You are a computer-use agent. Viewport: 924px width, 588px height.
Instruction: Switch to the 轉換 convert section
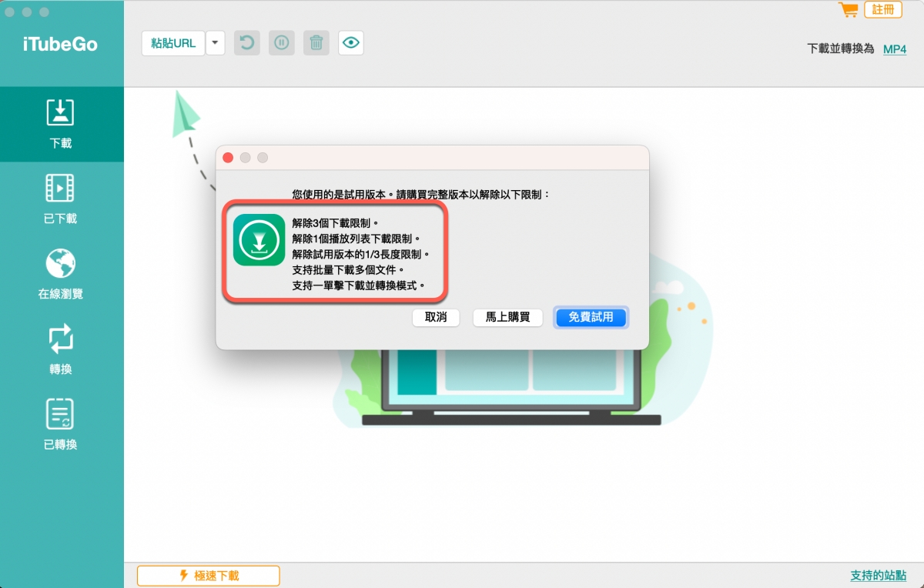pyautogui.click(x=61, y=349)
